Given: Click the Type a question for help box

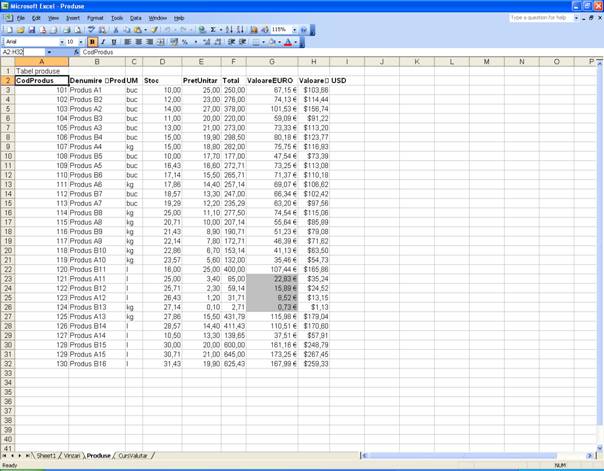Looking at the screenshot, I should [x=540, y=18].
